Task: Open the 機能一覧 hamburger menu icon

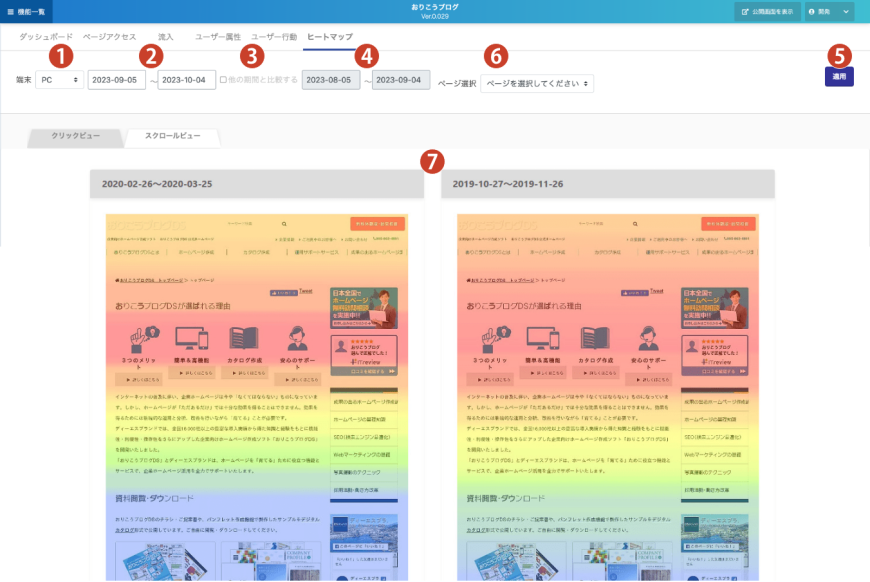Action: [10, 11]
